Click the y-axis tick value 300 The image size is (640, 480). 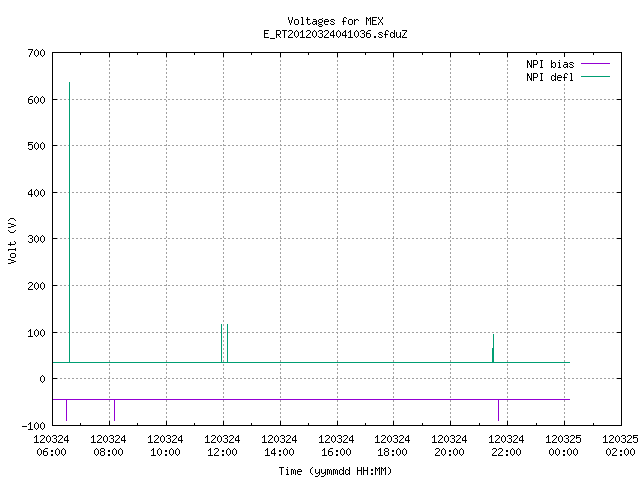36,239
